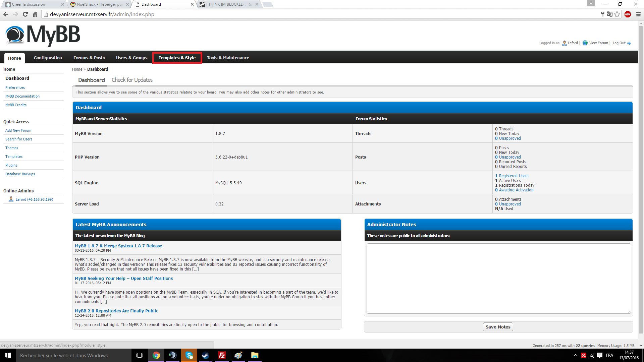Image resolution: width=644 pixels, height=362 pixels.
Task: Open browser home page icon
Action: pyautogui.click(x=35, y=14)
